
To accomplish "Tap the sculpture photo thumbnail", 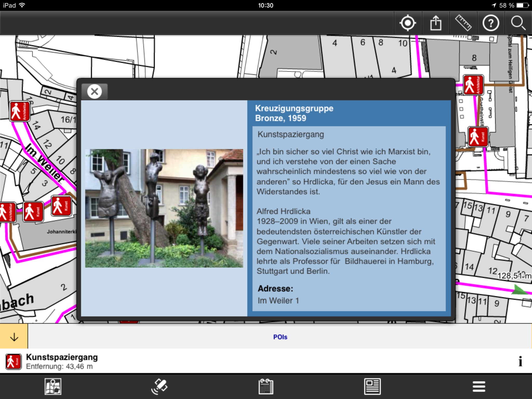I will tap(164, 208).
